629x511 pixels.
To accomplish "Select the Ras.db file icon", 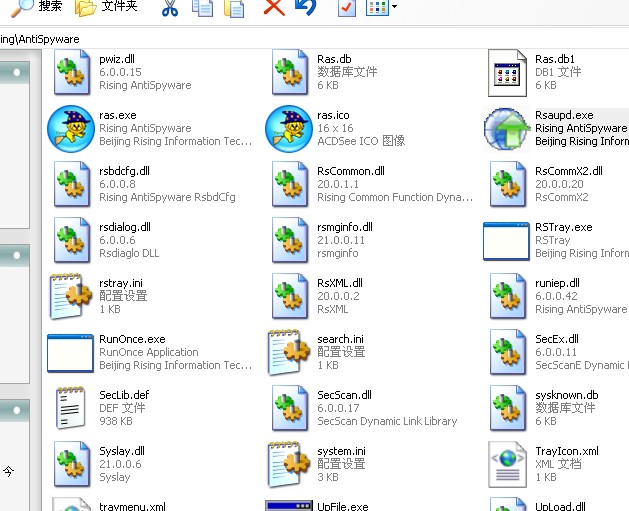I will pos(290,72).
